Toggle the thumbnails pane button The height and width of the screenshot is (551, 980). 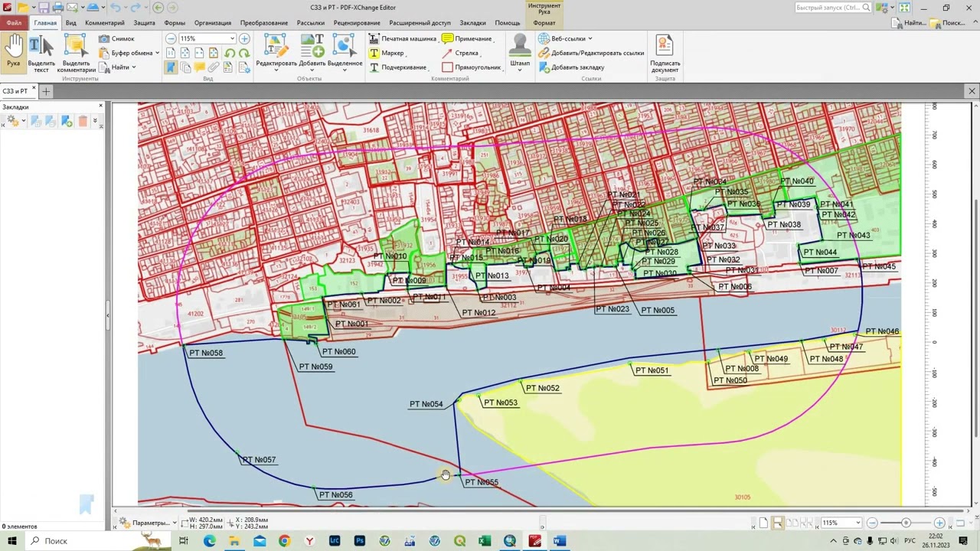click(185, 67)
